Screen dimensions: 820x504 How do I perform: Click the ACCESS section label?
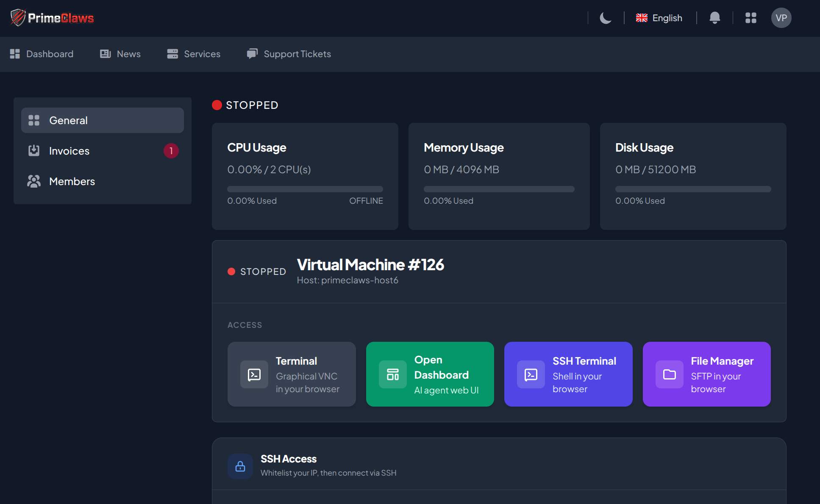(x=245, y=325)
